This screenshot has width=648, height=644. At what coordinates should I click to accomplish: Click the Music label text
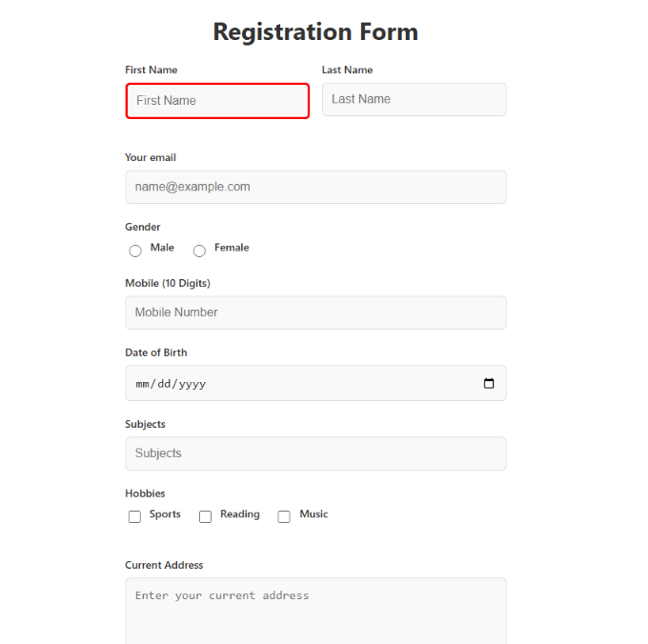click(x=314, y=514)
